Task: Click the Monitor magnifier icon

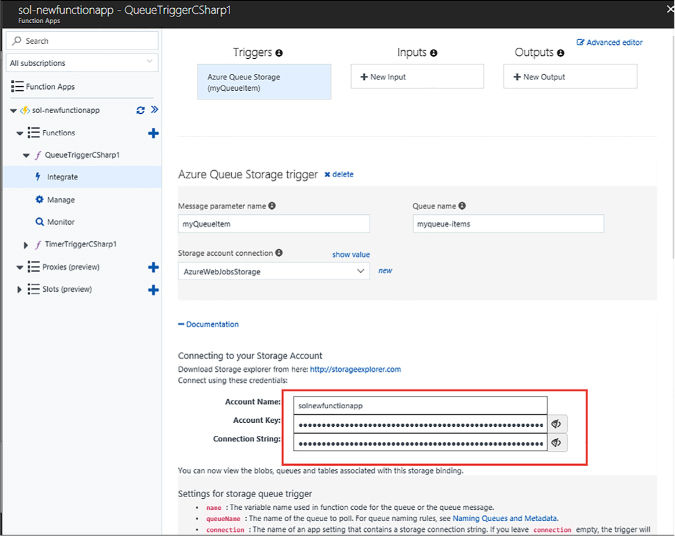Action: click(x=40, y=222)
